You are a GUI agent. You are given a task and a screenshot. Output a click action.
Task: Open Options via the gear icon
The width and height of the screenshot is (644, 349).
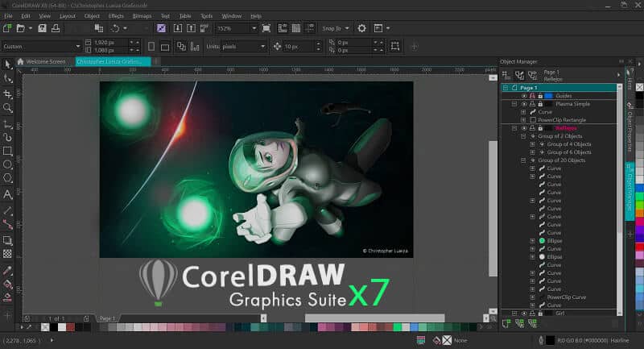point(361,28)
